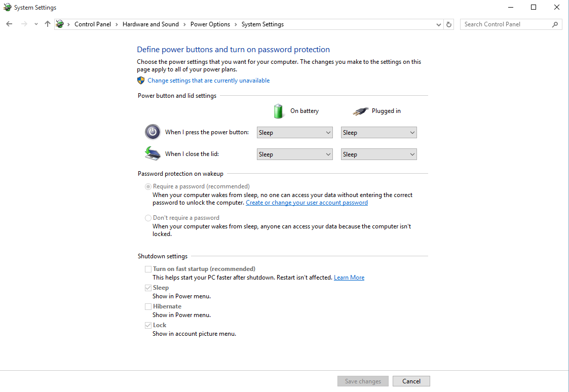Open close-the-lid Plugged in dropdown
This screenshot has height=392, width=569.
tap(379, 154)
